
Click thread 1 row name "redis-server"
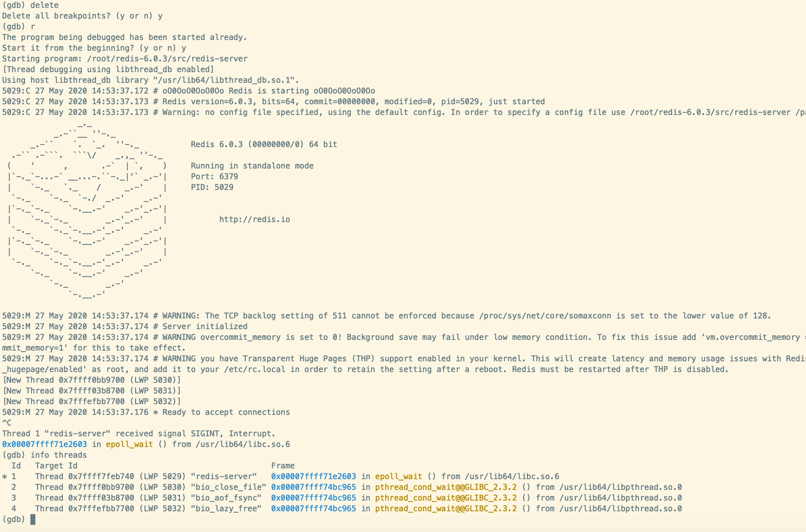point(224,477)
